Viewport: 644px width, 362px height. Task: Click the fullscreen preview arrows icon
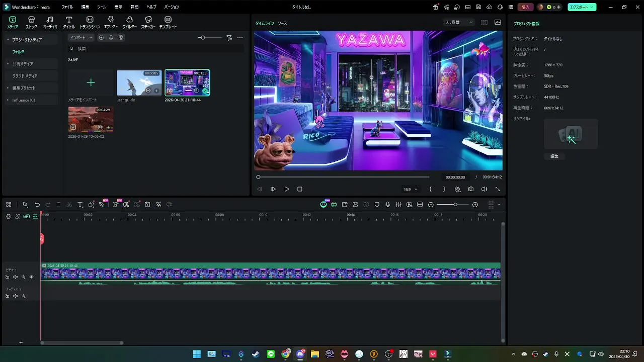point(498,189)
